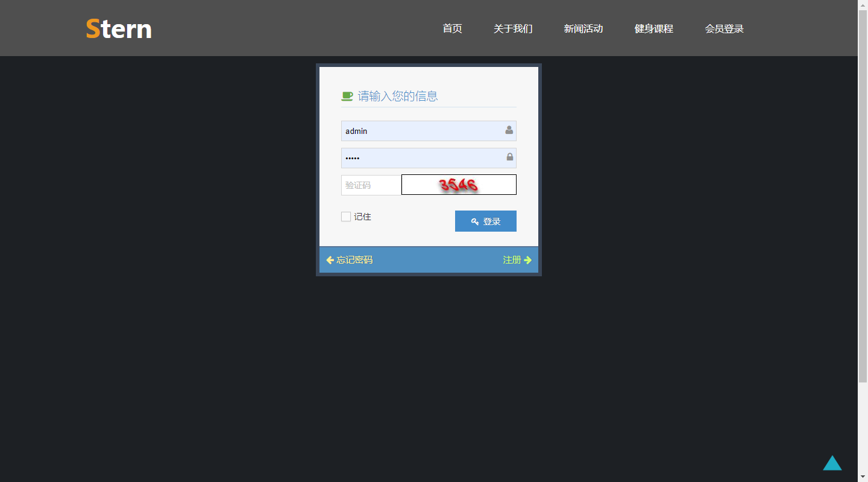Open the 关于我们 navigation item
The height and width of the screenshot is (482, 868).
click(x=513, y=28)
